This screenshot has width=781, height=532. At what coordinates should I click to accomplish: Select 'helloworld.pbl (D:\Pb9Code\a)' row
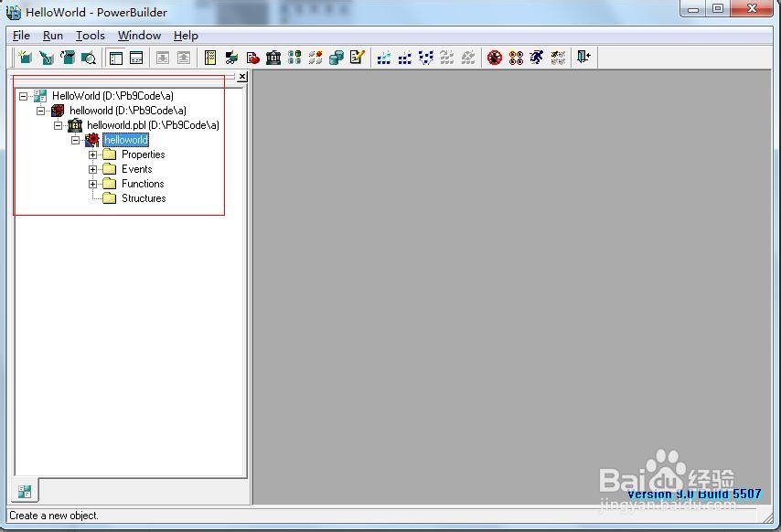point(153,125)
